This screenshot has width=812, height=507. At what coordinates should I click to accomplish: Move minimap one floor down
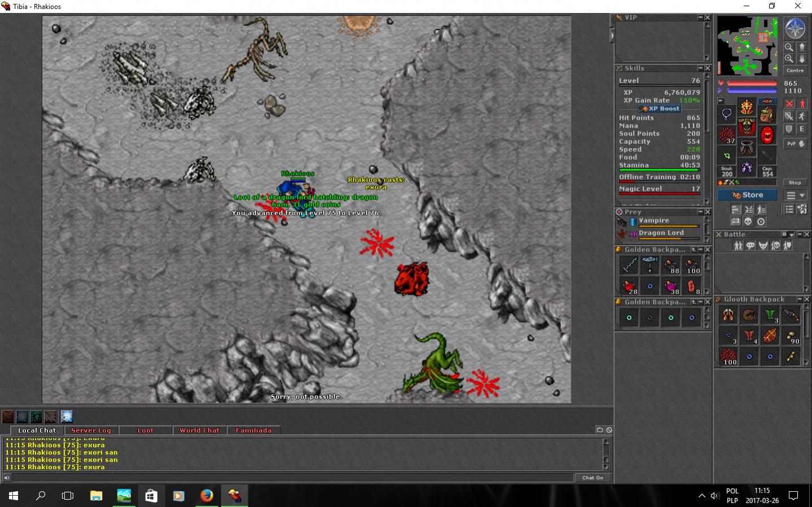[802, 59]
